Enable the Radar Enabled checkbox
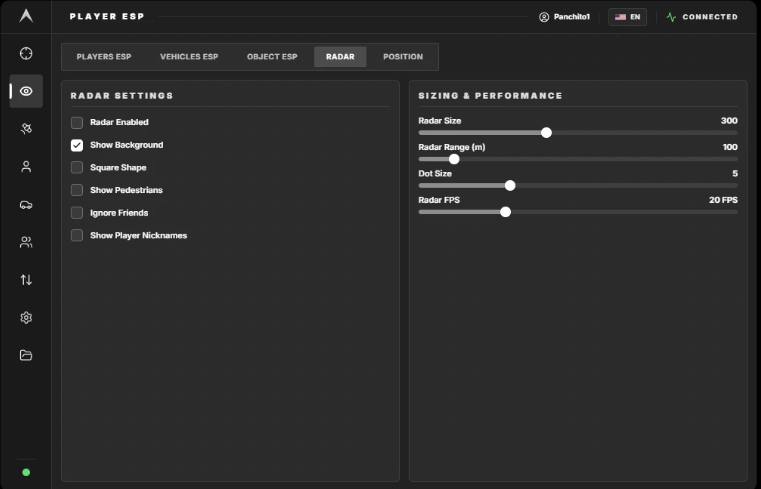 (x=77, y=122)
